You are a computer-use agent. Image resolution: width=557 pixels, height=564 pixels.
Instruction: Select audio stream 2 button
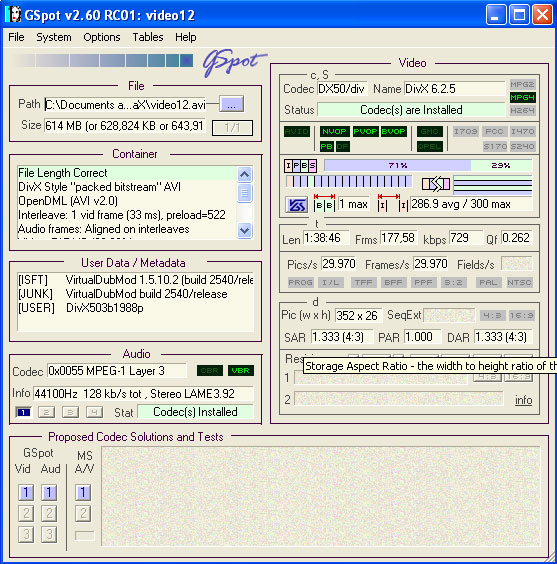pos(46,412)
